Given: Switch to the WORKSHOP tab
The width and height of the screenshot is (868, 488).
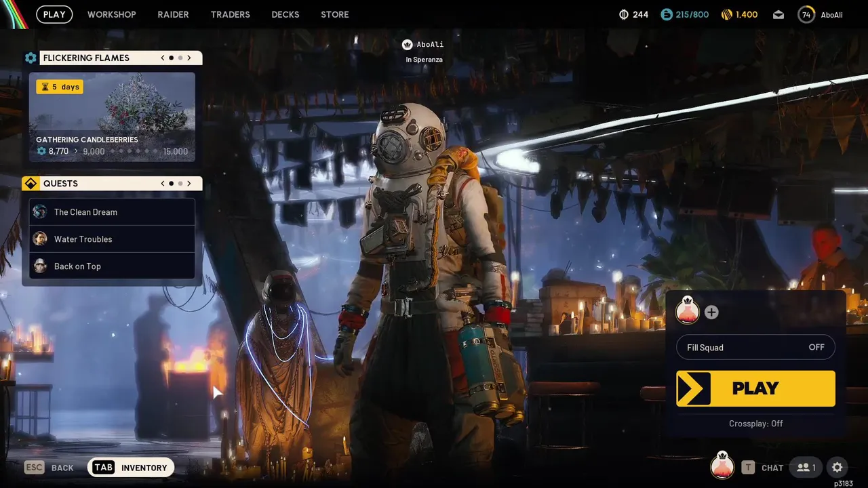Looking at the screenshot, I should [111, 14].
